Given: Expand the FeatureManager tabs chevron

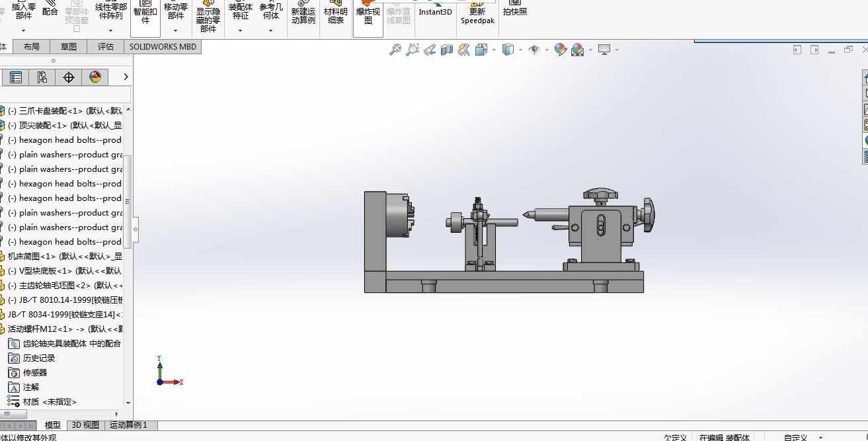Looking at the screenshot, I should [126, 77].
